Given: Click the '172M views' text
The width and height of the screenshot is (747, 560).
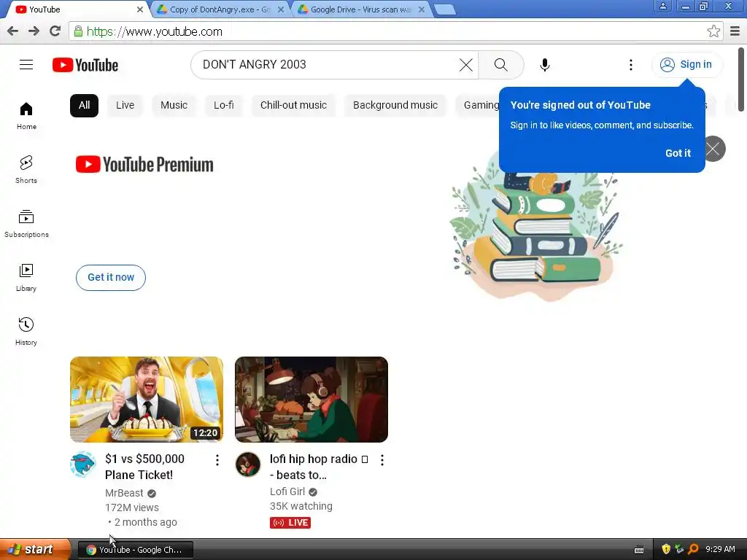Looking at the screenshot, I should 132,508.
